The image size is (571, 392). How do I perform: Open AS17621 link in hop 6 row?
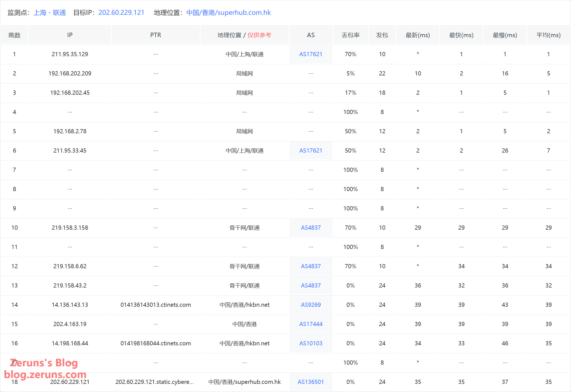pos(311,151)
